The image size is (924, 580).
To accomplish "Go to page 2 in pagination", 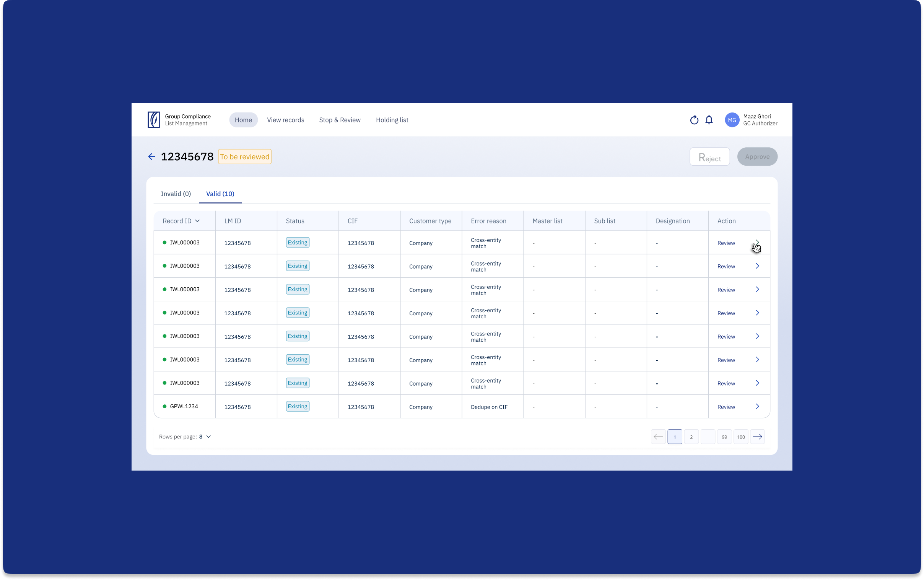I will (691, 437).
